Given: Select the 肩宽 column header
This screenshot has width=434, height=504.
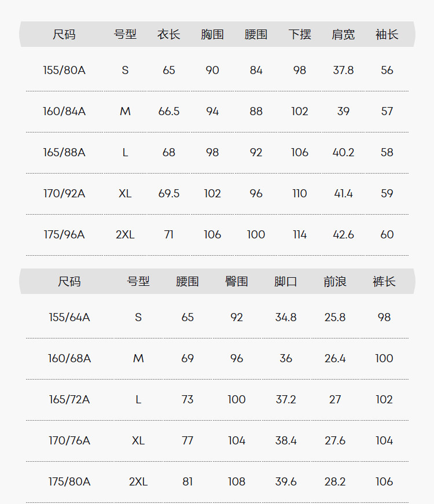Looking at the screenshot, I should 343,35.
